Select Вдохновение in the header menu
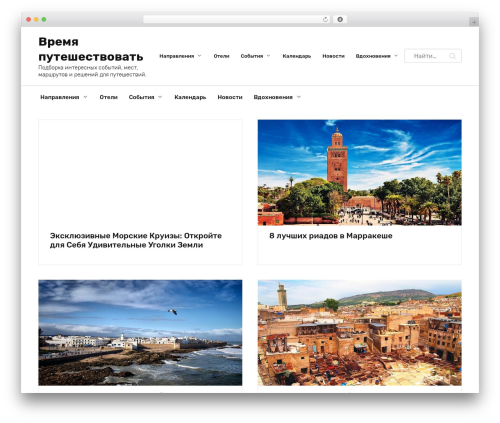Viewport: 500px width, 423px height. [373, 56]
